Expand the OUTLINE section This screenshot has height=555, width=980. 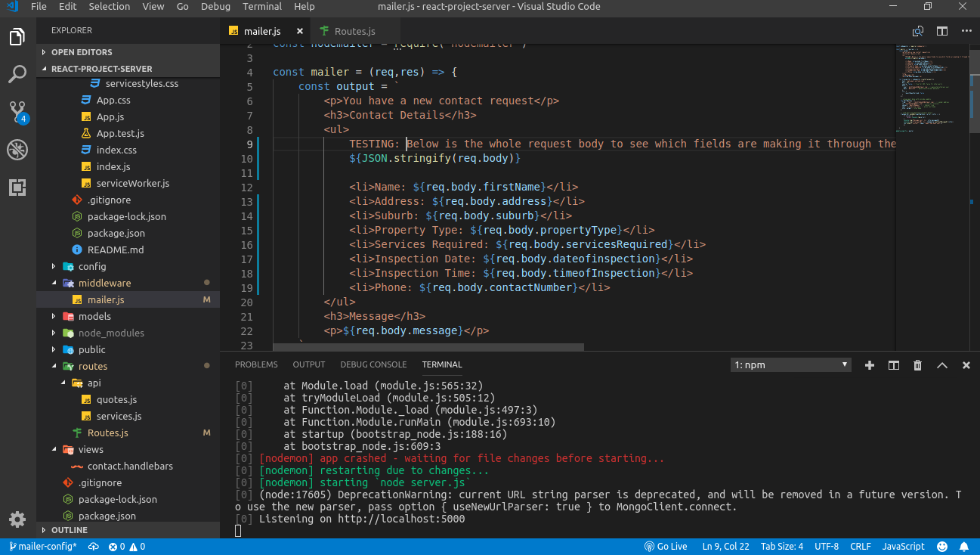pyautogui.click(x=128, y=530)
